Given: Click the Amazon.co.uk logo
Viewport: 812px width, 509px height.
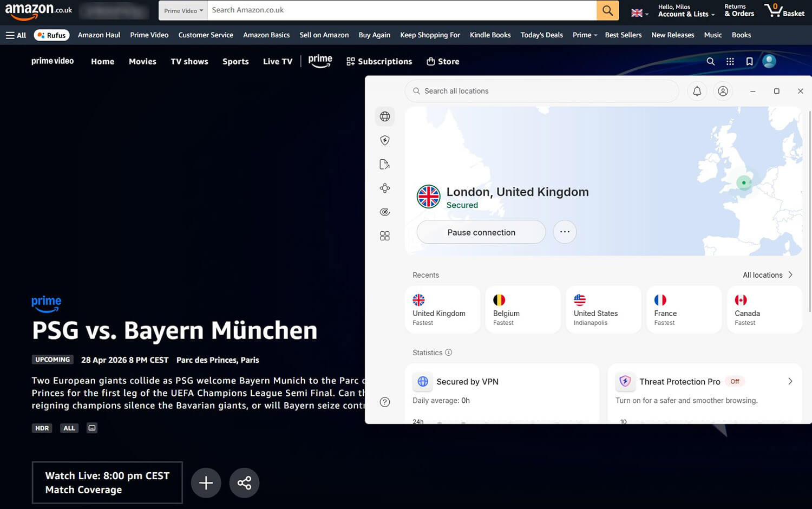Looking at the screenshot, I should coord(38,10).
